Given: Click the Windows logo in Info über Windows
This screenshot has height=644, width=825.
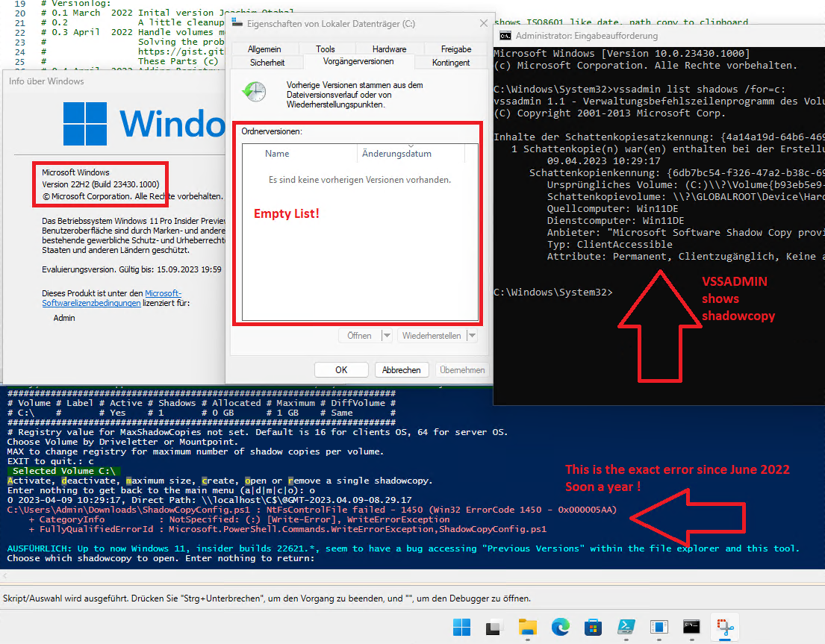Looking at the screenshot, I should tap(84, 124).
